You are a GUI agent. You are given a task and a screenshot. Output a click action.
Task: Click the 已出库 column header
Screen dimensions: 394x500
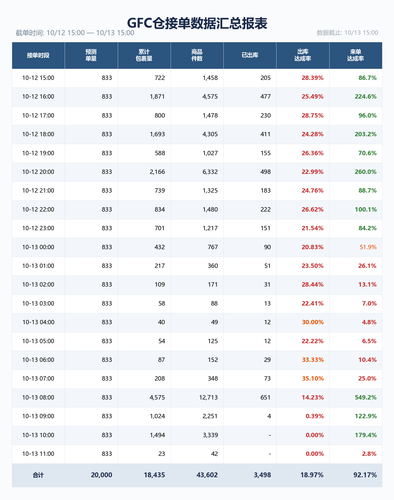(x=250, y=55)
